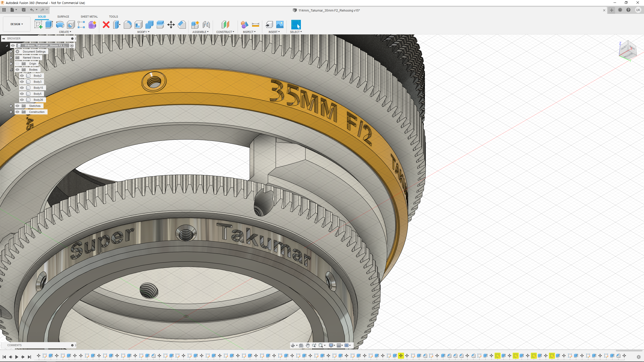Hide Body15 with its eye icon

pyautogui.click(x=22, y=88)
